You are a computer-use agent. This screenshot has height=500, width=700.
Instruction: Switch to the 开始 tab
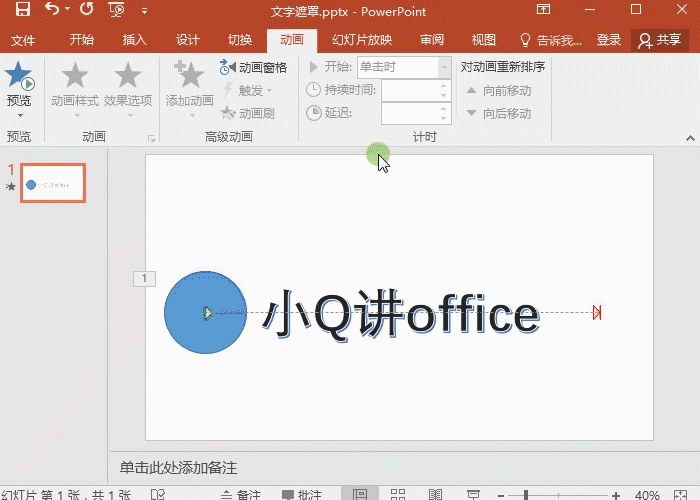tap(82, 40)
